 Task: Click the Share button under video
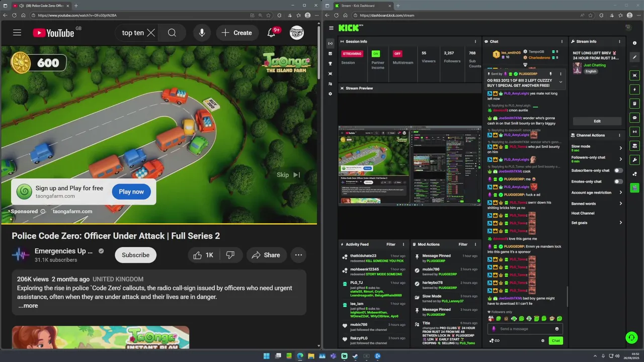pyautogui.click(x=266, y=255)
